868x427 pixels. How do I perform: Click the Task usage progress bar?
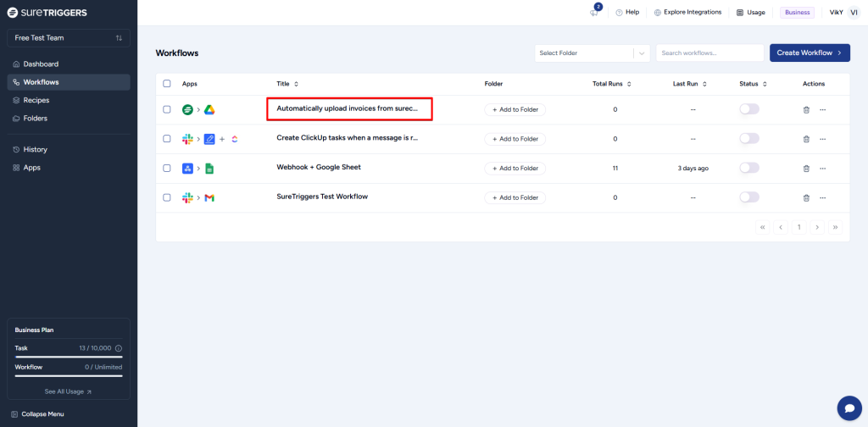pyautogui.click(x=69, y=358)
